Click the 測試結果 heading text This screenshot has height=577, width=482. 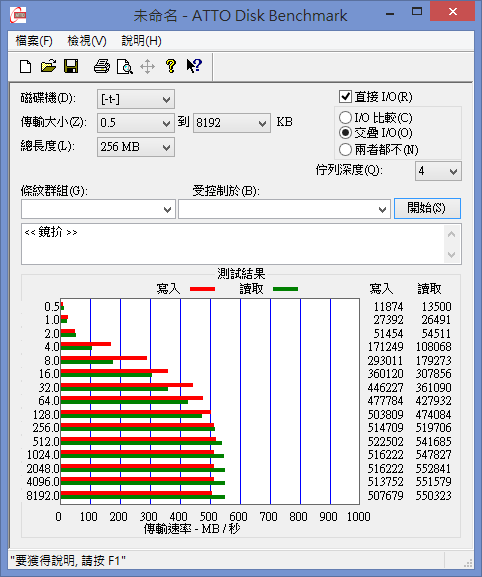(x=241, y=273)
